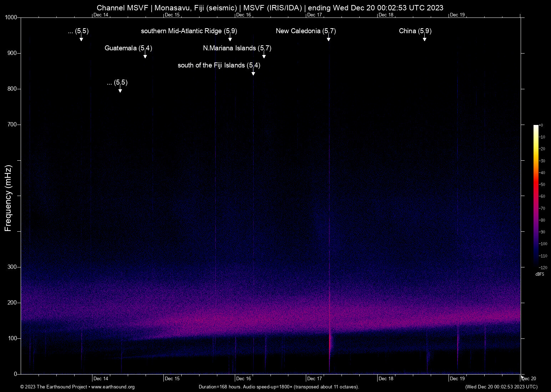Click the south of the Fiji Islands (5.4) label
Viewport: 551px width, 392px height.
pyautogui.click(x=219, y=66)
